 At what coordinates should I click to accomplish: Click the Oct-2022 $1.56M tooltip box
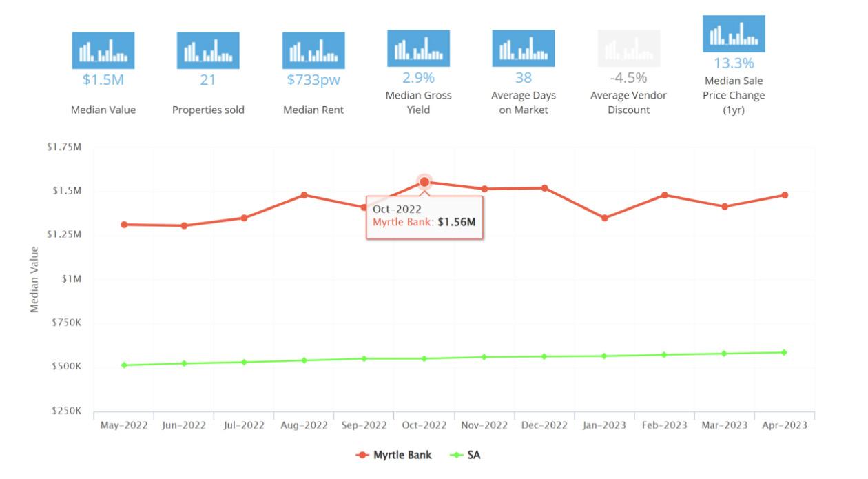pos(424,216)
